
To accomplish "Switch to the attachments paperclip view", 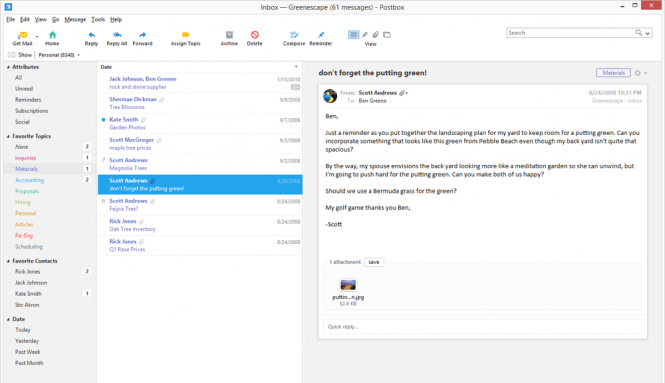I will coord(375,35).
